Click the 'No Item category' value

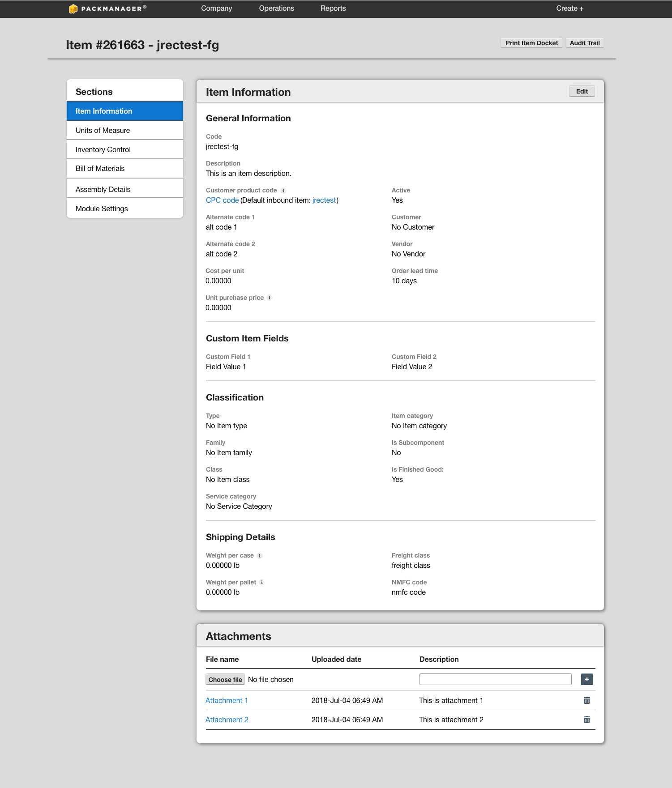pos(419,426)
